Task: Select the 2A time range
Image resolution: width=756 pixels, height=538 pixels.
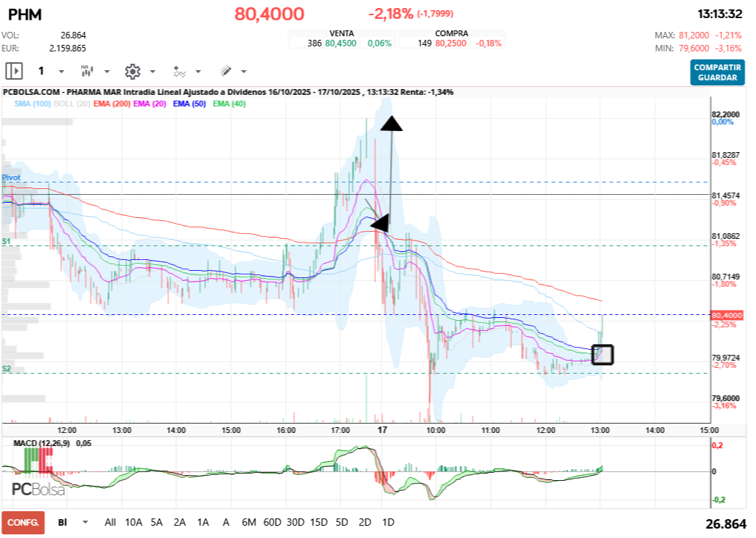Action: pyautogui.click(x=180, y=522)
